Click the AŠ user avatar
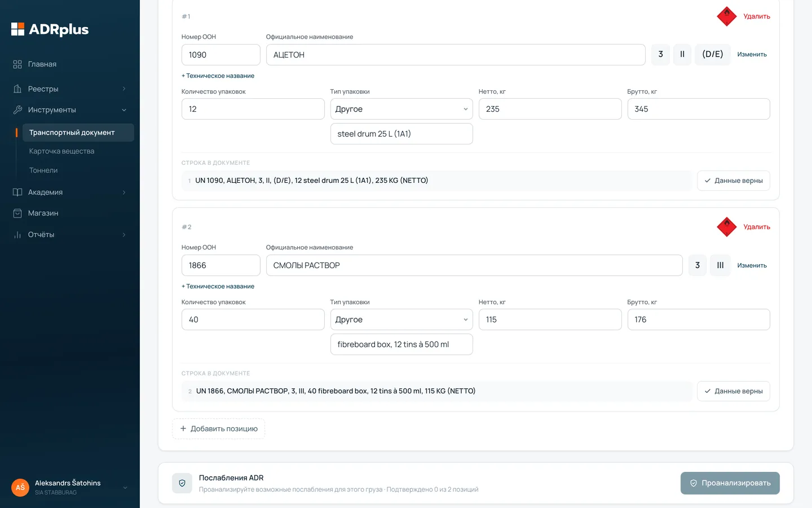This screenshot has width=812, height=508. 20,487
